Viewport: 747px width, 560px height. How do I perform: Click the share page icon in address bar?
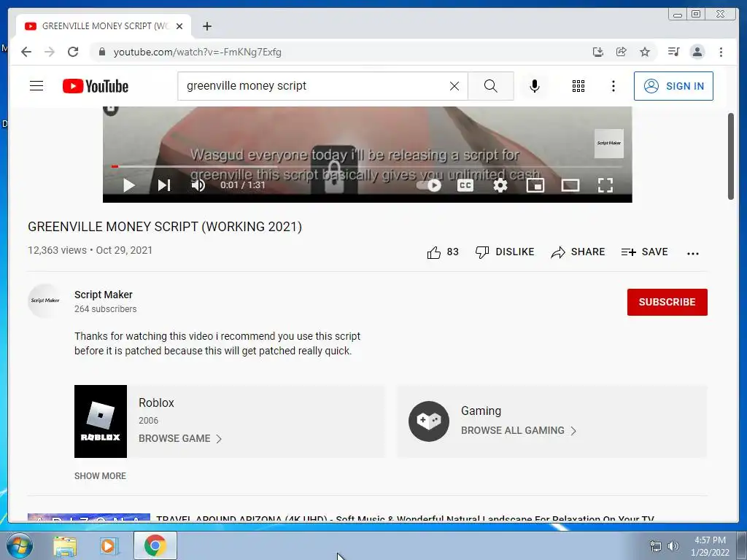click(x=622, y=52)
